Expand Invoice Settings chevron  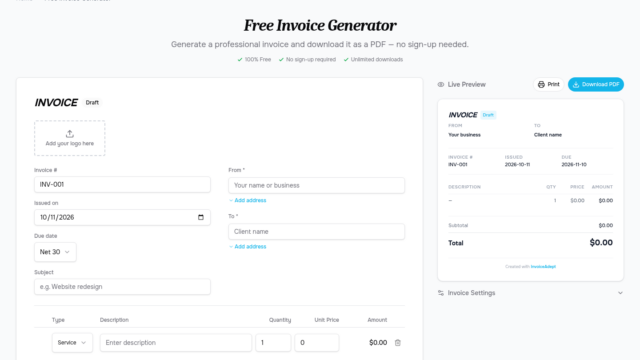[620, 293]
